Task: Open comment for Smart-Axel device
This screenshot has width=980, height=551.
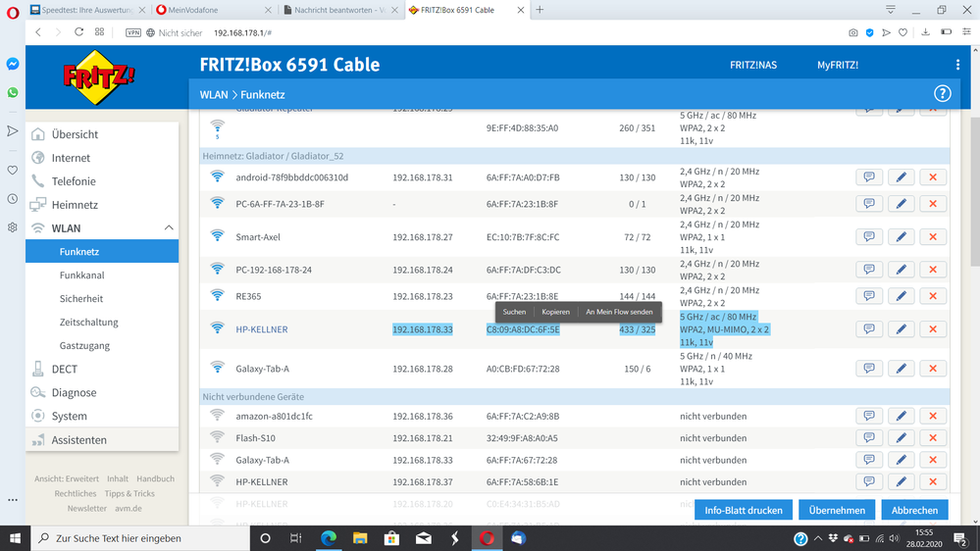Action: 869,236
